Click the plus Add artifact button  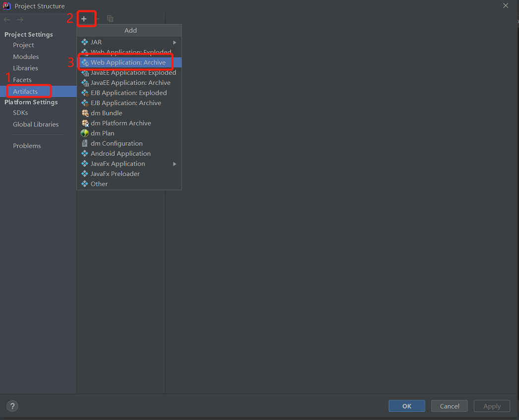(x=84, y=19)
